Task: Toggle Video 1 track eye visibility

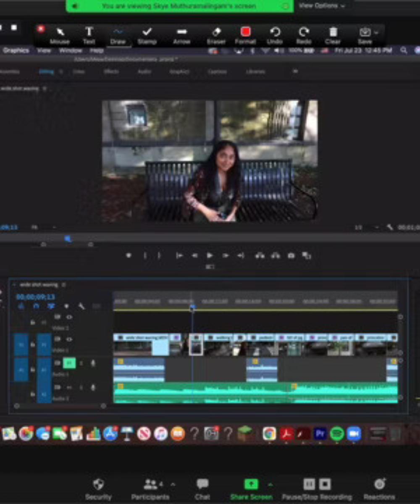Action: (69, 339)
